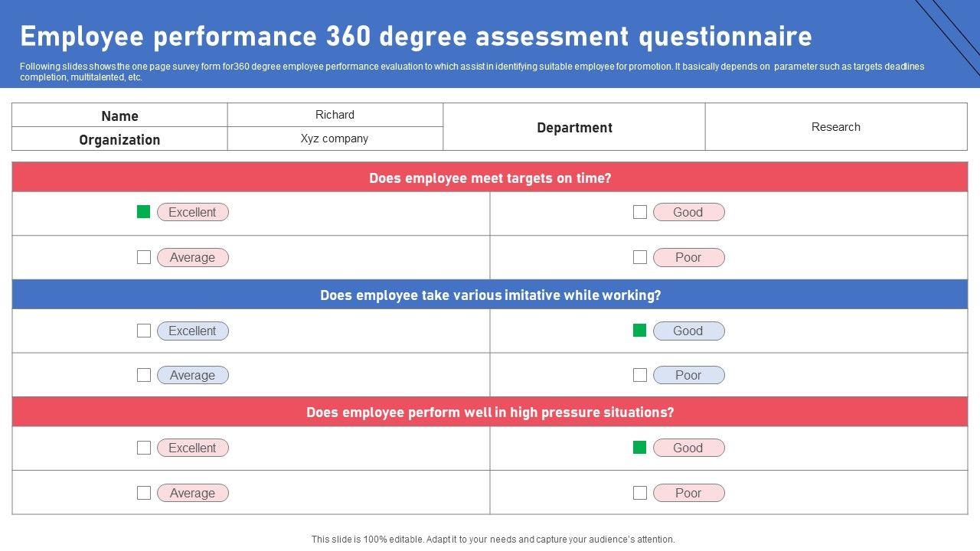Click Poor pill label under high pressure

(688, 493)
